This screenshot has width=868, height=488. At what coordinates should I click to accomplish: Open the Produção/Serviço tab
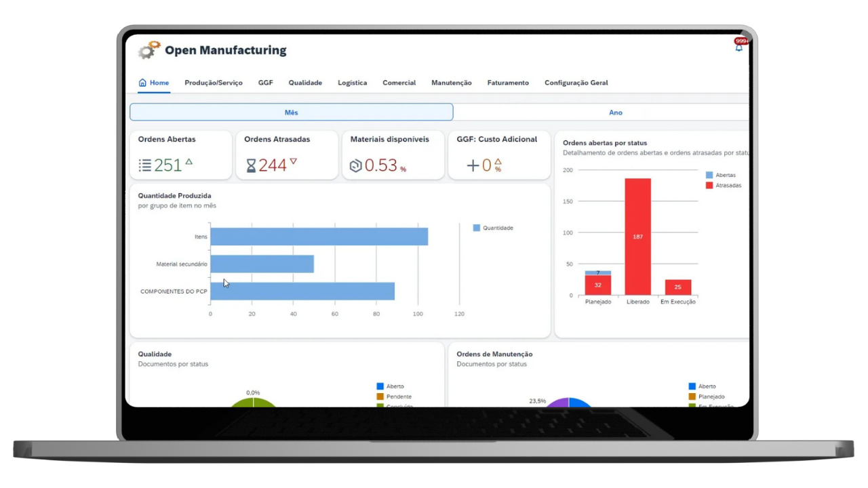click(x=214, y=83)
